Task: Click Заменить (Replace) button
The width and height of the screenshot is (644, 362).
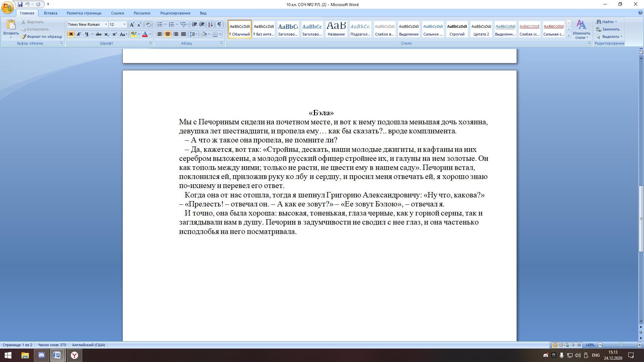Action: (x=608, y=29)
